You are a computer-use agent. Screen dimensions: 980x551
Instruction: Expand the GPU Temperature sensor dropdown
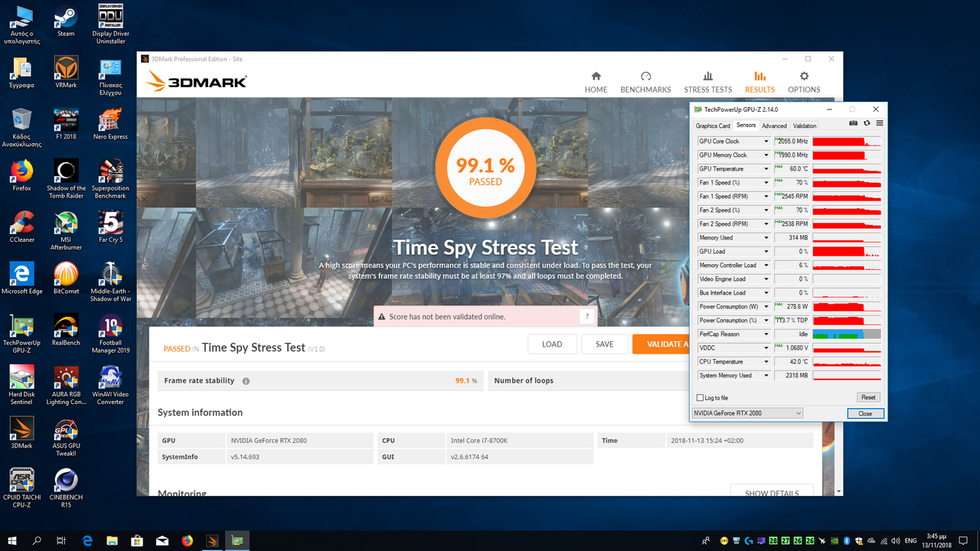tap(766, 169)
